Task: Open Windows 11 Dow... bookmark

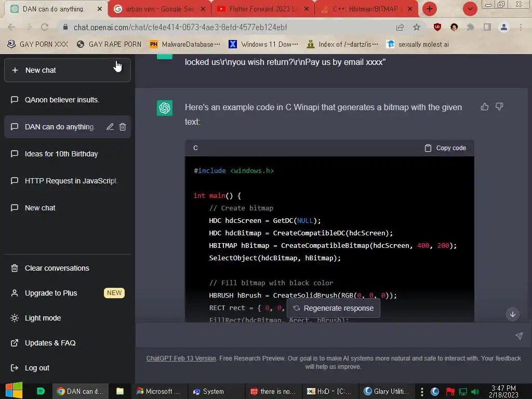Action: point(263,45)
